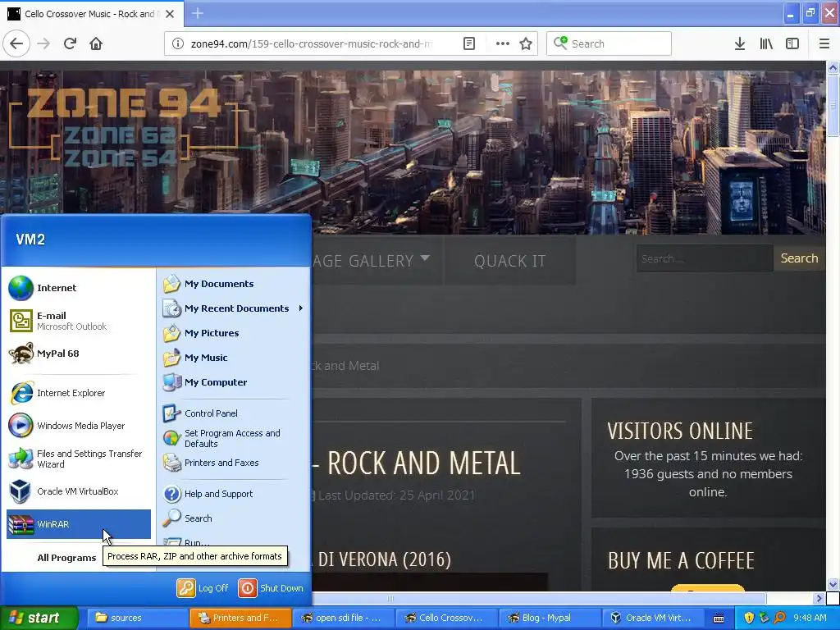Click the Log Off button
840x630 pixels.
click(203, 588)
